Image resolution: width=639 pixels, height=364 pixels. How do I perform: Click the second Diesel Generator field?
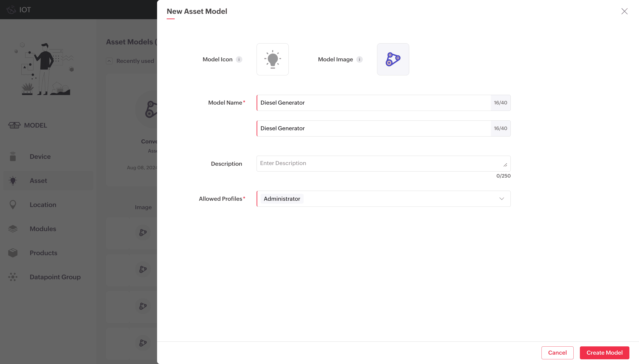[x=373, y=128]
